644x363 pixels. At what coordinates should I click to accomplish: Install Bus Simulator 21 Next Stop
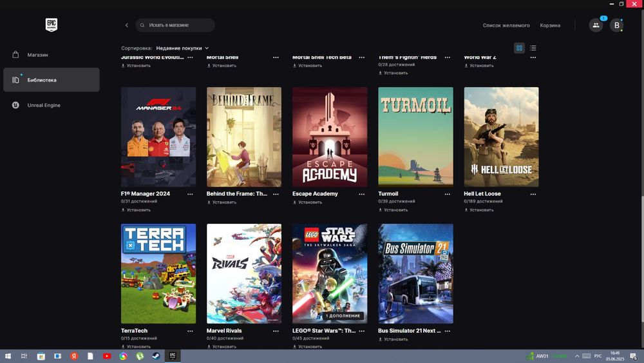[393, 339]
